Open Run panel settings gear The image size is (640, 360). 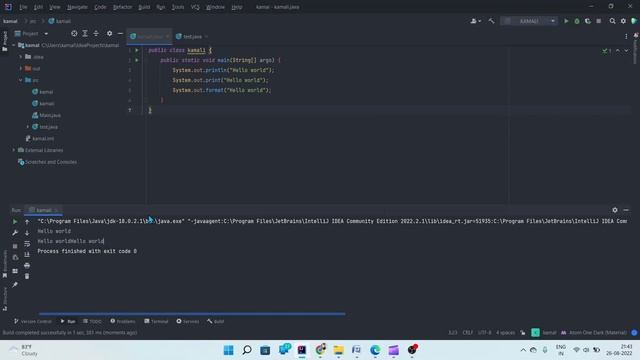(x=615, y=210)
